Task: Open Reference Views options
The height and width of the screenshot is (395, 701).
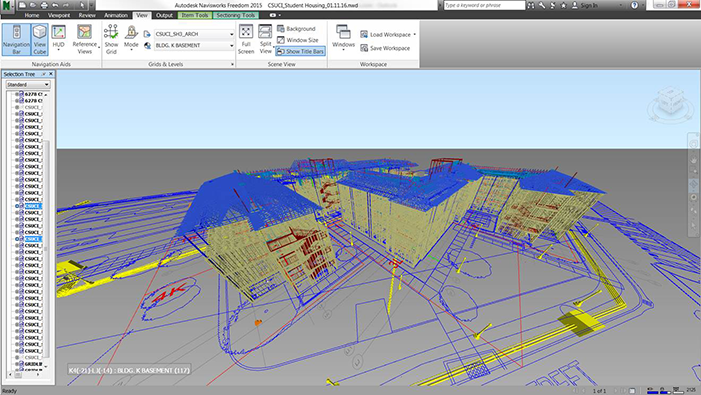Action: 84,40
